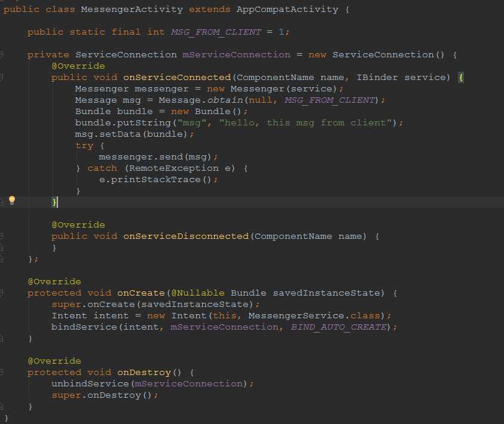Click the highlighted closing brace at the caret line
Screen dimensions: 504x424
[54, 202]
